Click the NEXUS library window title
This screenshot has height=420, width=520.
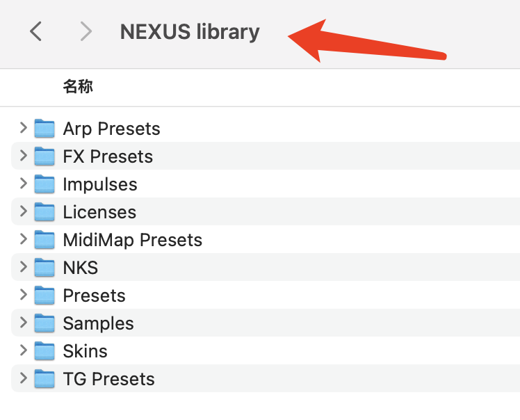(x=190, y=32)
